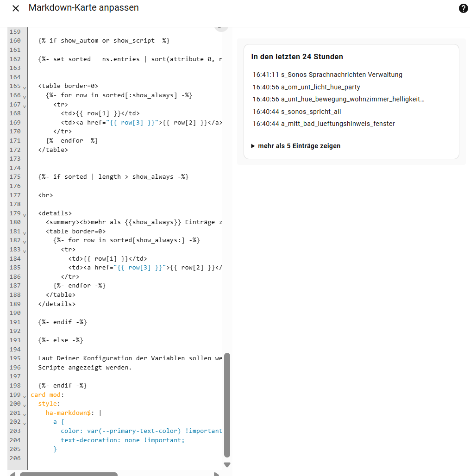Open a_mitt_bad_lueftungshinweis_fenster link
This screenshot has height=476, width=470.
click(338, 124)
